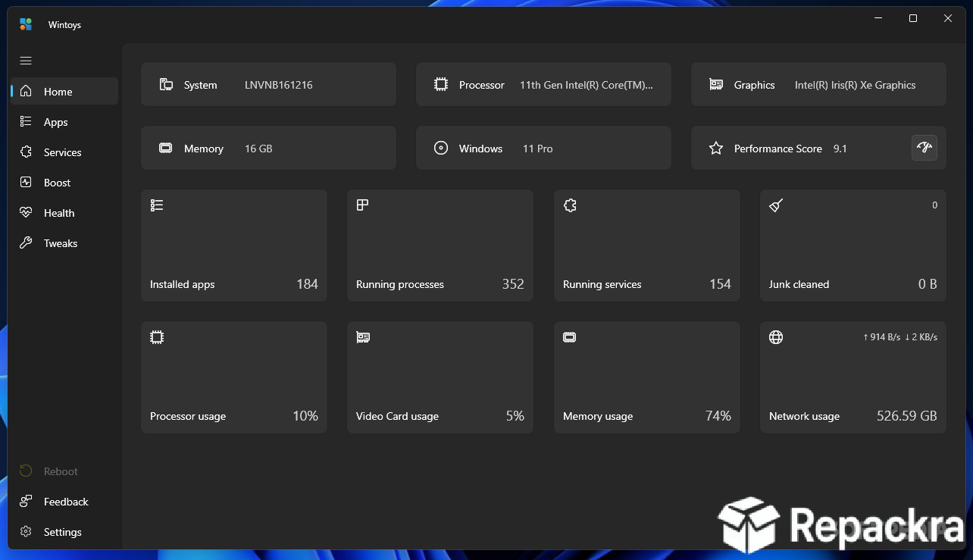Click the Reboot option in sidebar

[64, 471]
